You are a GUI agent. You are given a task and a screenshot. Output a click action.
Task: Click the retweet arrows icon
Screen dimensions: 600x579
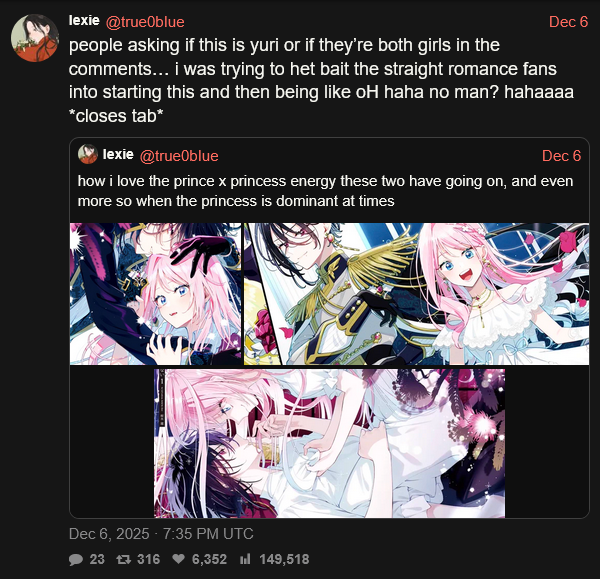point(124,559)
